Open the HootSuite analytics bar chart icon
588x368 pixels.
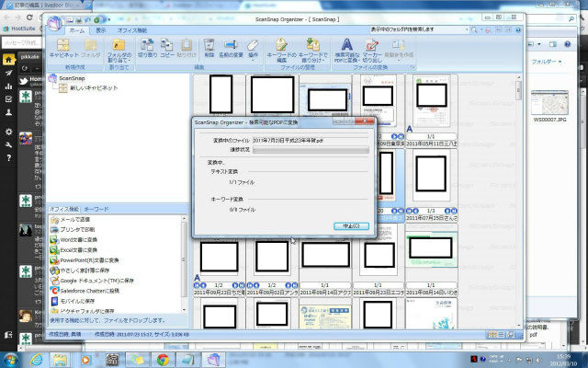tap(8, 86)
